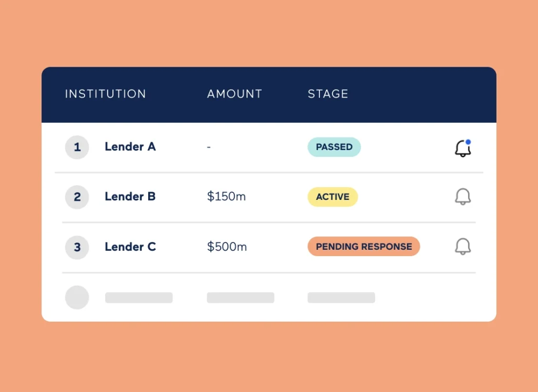
Task: Click the PASSED stage badge
Action: (334, 147)
